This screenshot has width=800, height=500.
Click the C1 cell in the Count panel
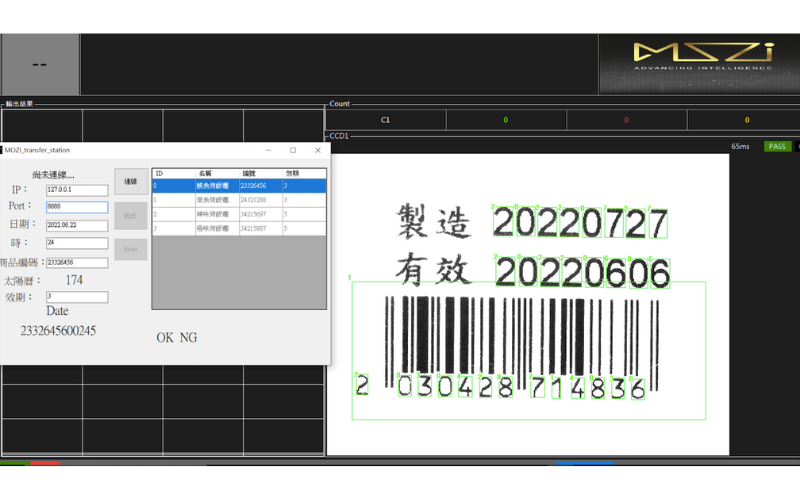point(386,120)
